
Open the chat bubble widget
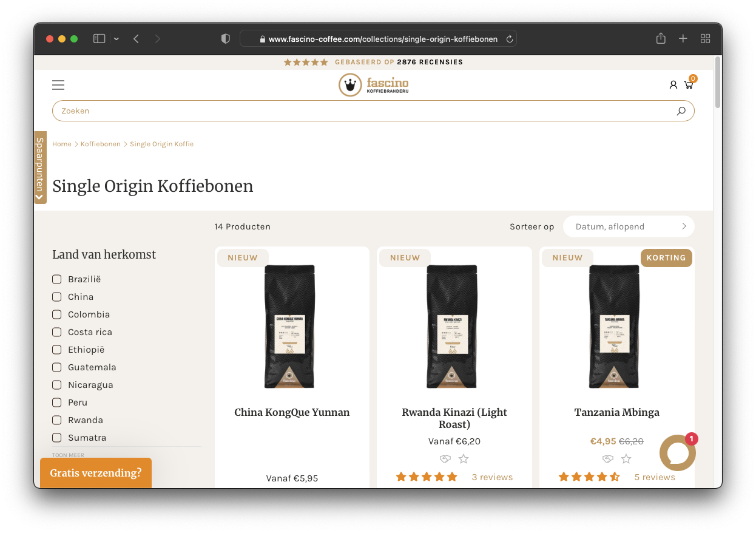(x=678, y=453)
